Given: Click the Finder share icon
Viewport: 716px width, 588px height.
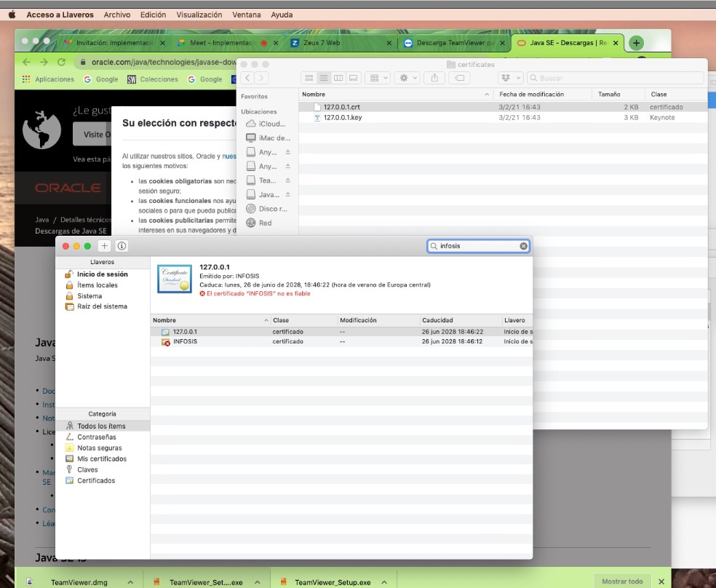Looking at the screenshot, I should click(x=434, y=78).
